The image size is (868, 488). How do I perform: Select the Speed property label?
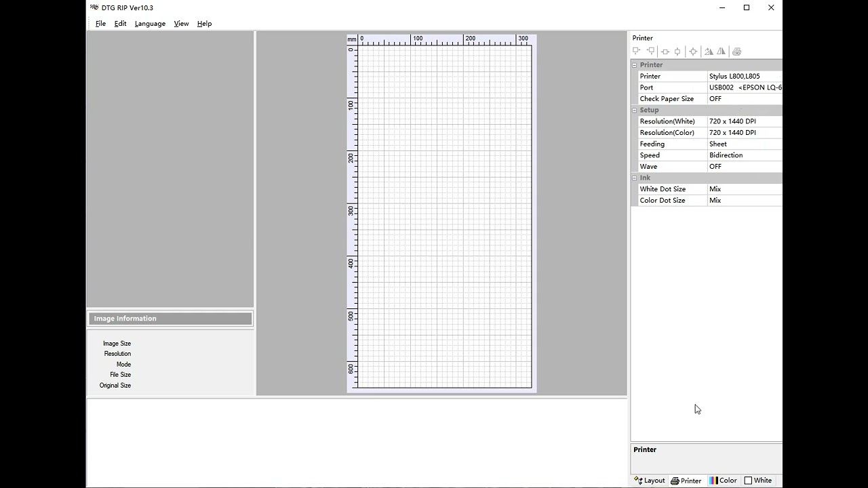click(x=650, y=155)
